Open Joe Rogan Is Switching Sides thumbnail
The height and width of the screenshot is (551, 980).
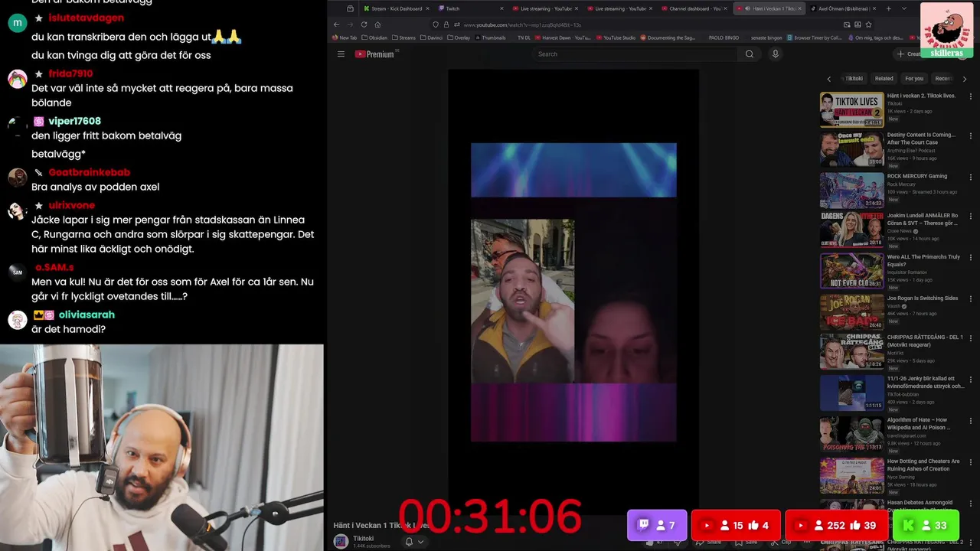click(851, 312)
